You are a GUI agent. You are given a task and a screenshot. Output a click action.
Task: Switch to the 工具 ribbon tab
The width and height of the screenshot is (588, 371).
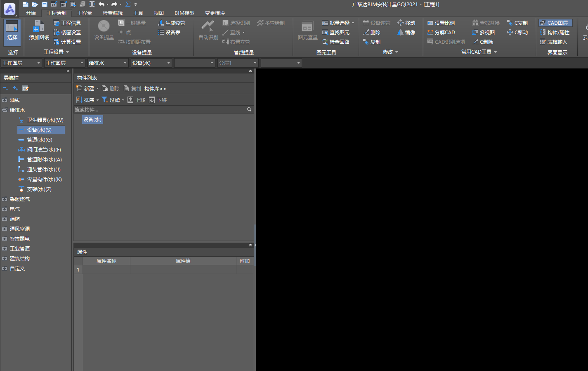click(x=138, y=13)
